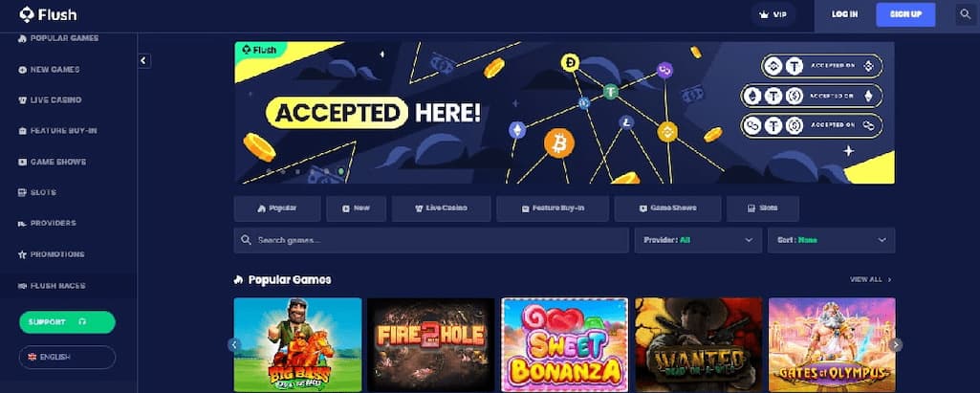This screenshot has height=393, width=980.
Task: Open the search magnifier icon in header
Action: [965, 14]
